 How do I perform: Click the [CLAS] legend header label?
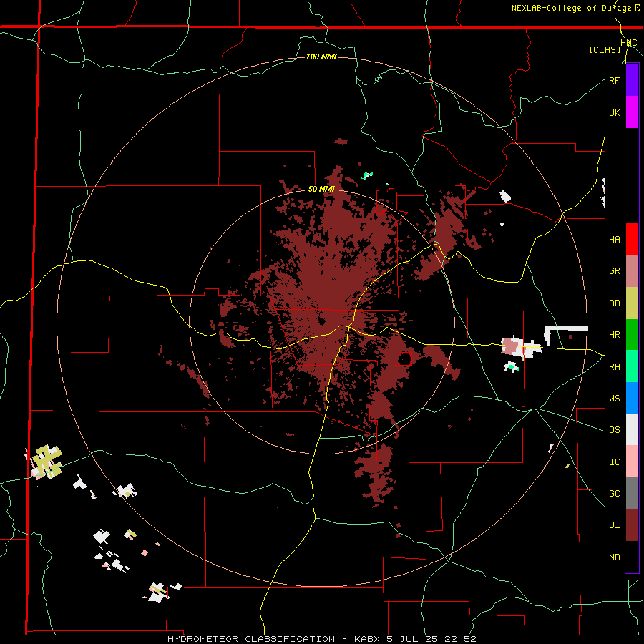click(605, 50)
